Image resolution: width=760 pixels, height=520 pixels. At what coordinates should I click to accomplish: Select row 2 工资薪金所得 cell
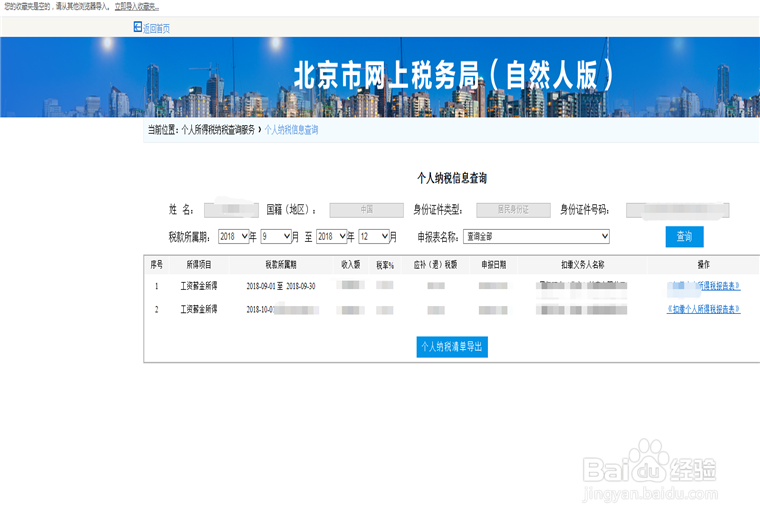coord(199,309)
